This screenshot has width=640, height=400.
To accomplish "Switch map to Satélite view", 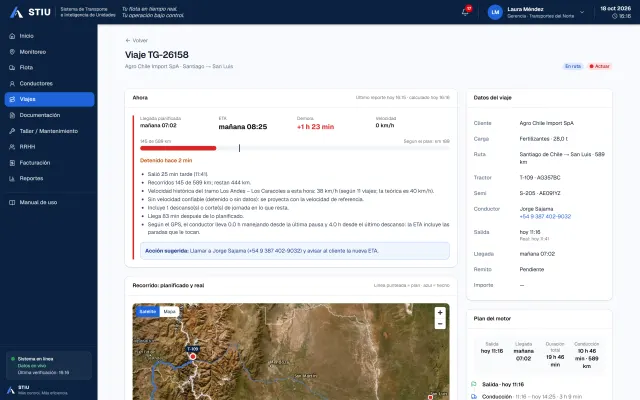I will click(148, 311).
